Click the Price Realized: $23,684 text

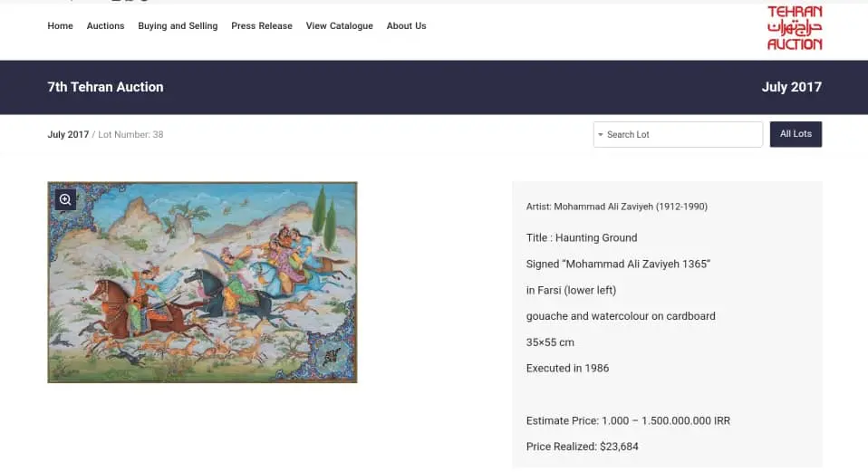point(583,447)
